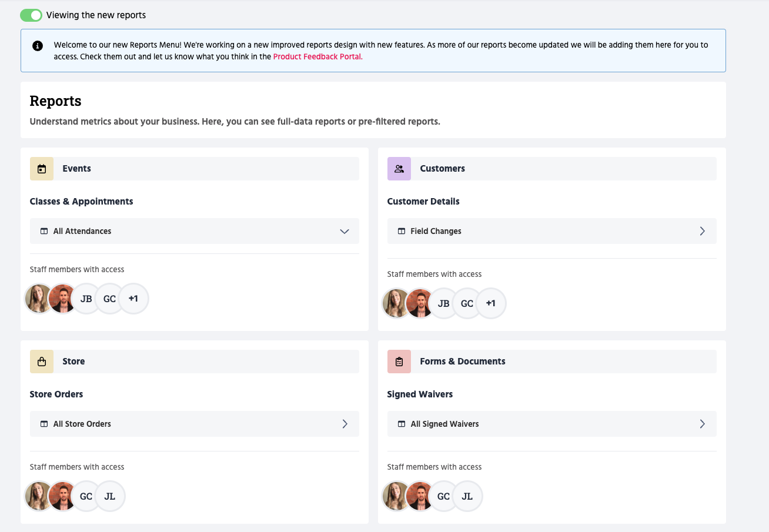Open All Store Orders via arrow
Image resolution: width=769 pixels, height=532 pixels.
click(345, 424)
